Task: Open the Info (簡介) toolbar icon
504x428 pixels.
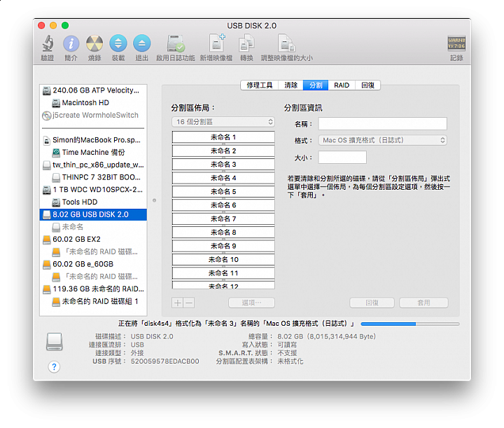Action: click(71, 43)
